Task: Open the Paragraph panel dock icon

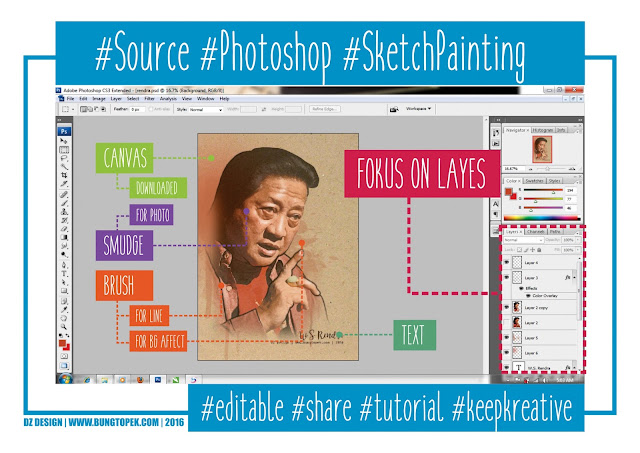Action: click(496, 214)
